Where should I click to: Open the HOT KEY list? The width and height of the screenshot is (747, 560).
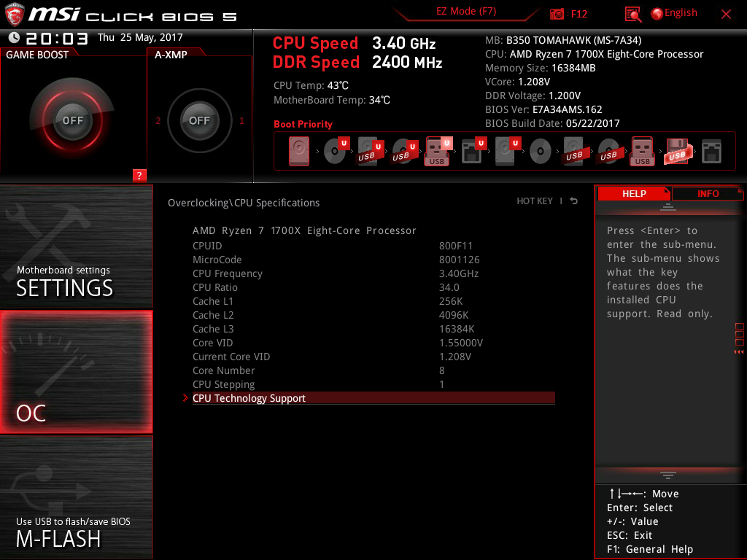coord(535,201)
